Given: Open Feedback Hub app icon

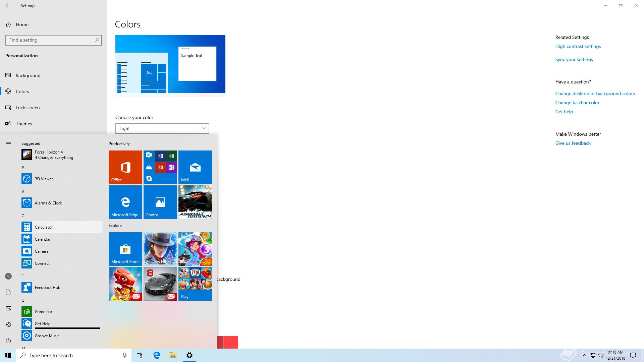Looking at the screenshot, I should [x=27, y=287].
